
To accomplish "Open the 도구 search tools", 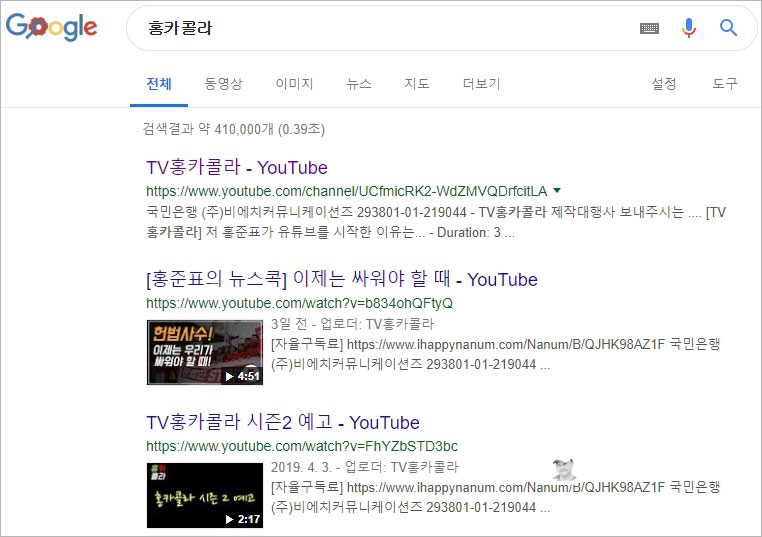I will pos(725,84).
